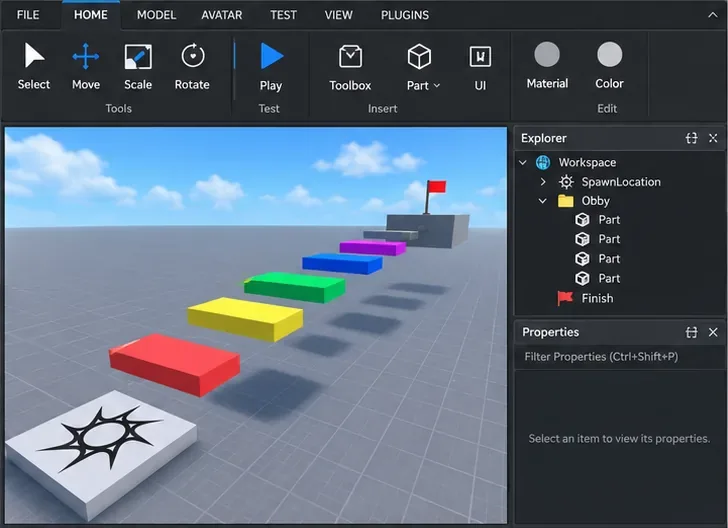Close the Properties panel
Screen dimensions: 728x528
pyautogui.click(x=713, y=332)
